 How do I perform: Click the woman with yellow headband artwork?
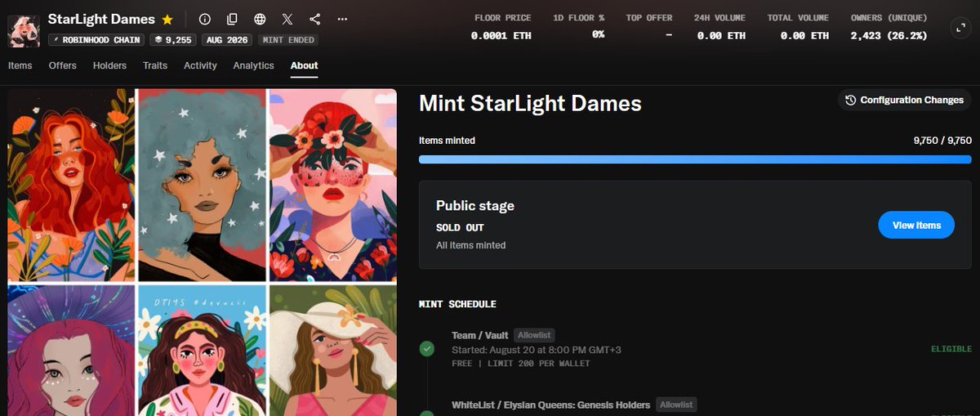[202, 351]
